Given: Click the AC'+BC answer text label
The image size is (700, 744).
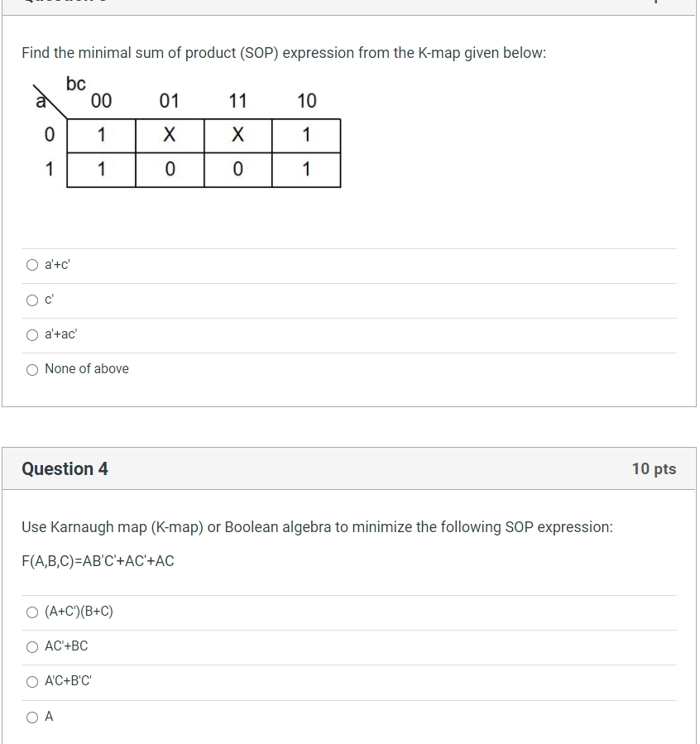Looking at the screenshot, I should [x=66, y=646].
